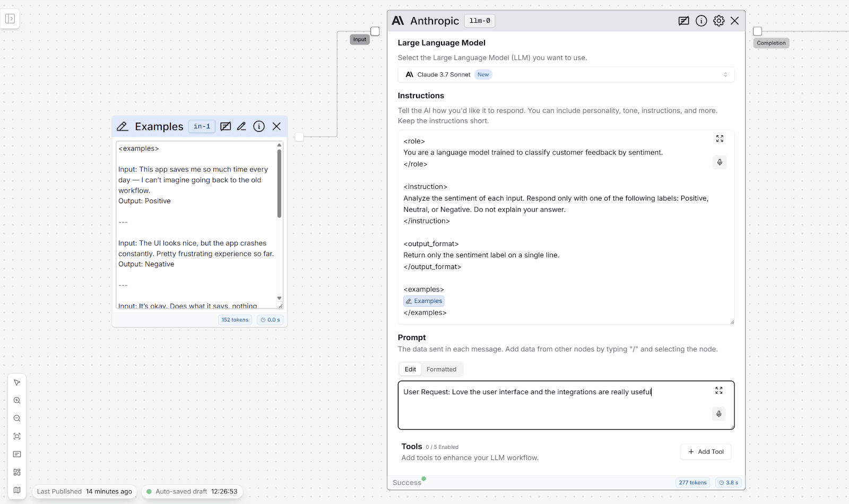Open the Claude 3.7 Sonnet model dropdown
849x504 pixels.
click(x=566, y=75)
